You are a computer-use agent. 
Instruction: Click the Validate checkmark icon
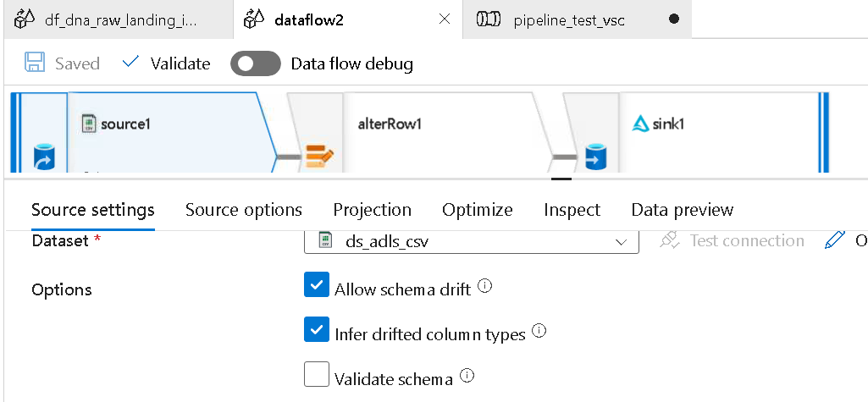click(130, 62)
